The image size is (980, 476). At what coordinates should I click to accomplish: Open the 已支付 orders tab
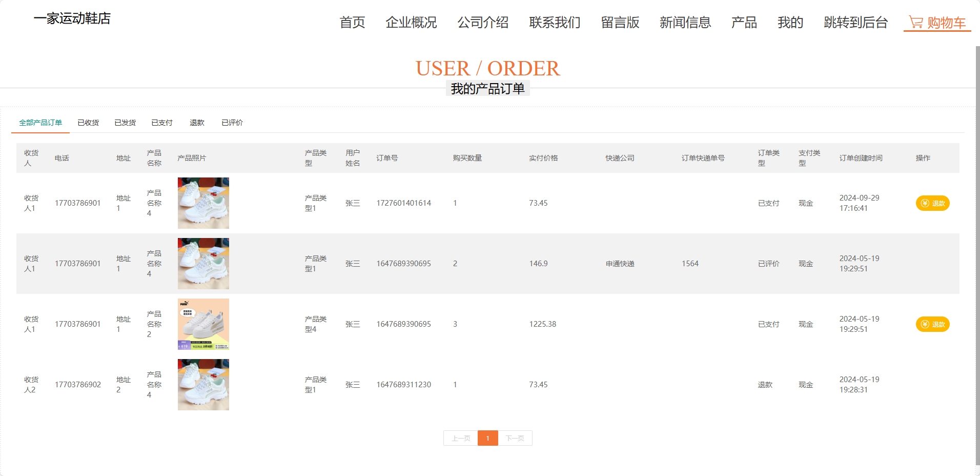point(162,123)
